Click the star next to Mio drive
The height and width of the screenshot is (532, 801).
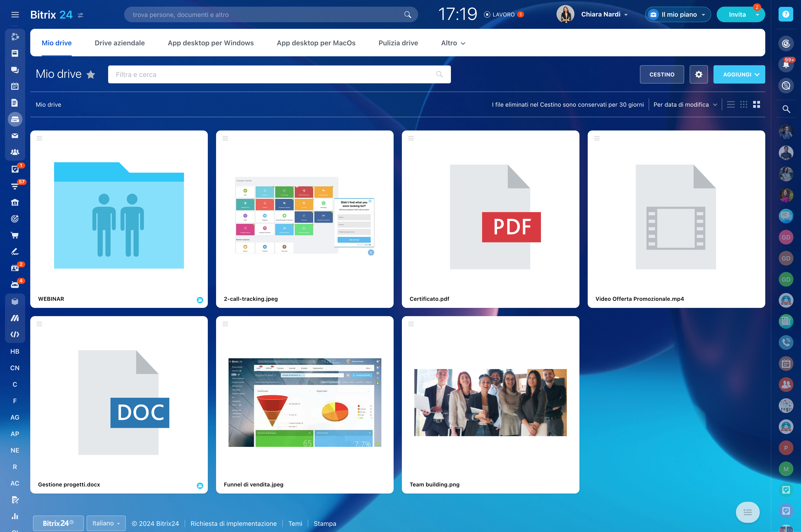click(91, 74)
